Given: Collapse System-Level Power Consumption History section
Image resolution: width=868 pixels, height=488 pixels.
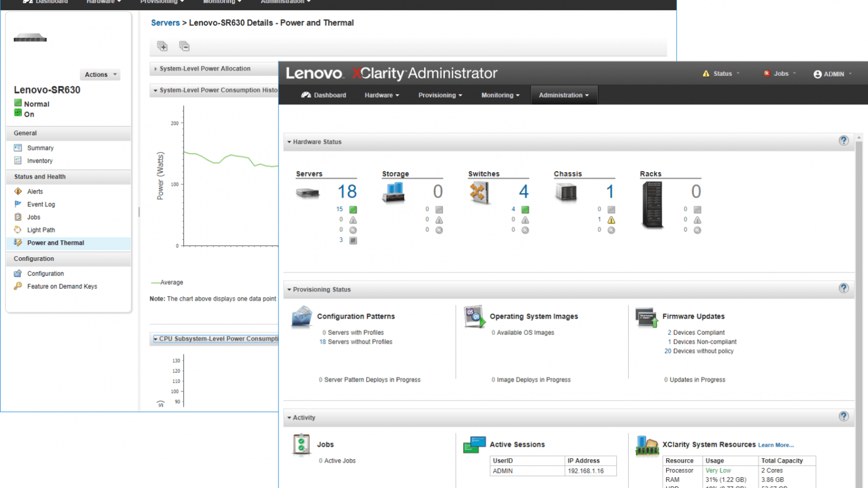Looking at the screenshot, I should [x=156, y=91].
